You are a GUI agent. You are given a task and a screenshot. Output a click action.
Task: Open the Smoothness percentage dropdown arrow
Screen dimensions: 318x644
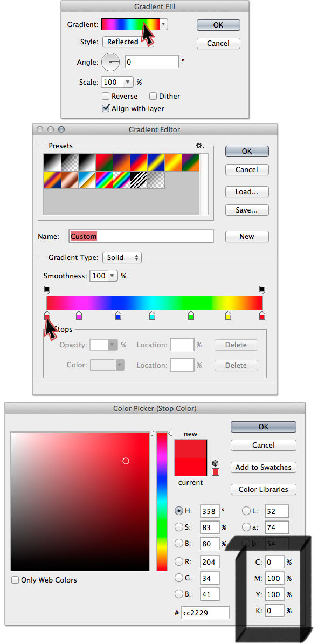pos(112,276)
